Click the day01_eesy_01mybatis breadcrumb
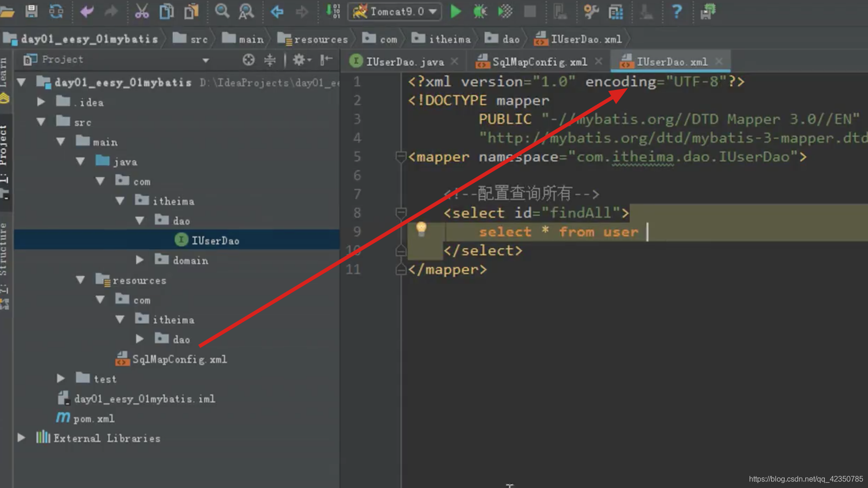This screenshot has width=868, height=488. [81, 39]
